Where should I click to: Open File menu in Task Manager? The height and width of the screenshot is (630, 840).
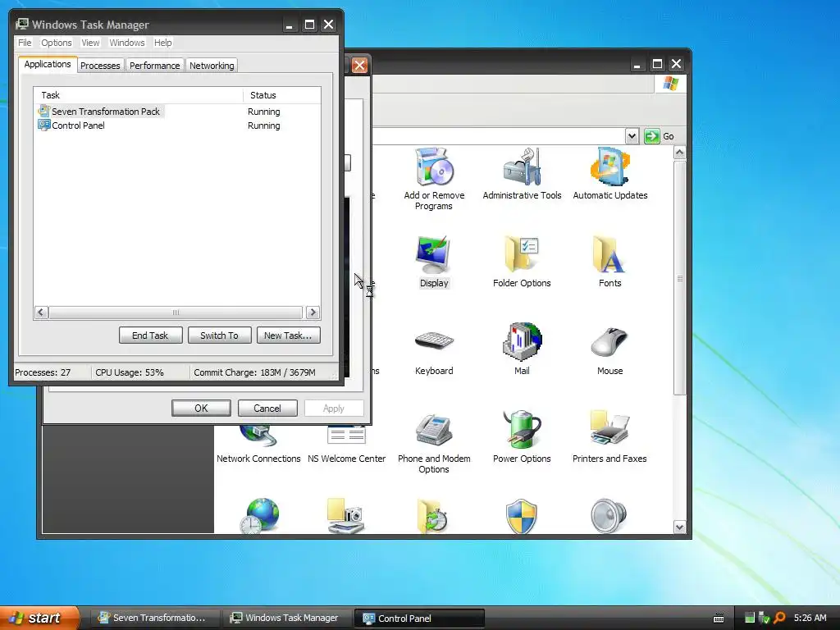tap(25, 43)
